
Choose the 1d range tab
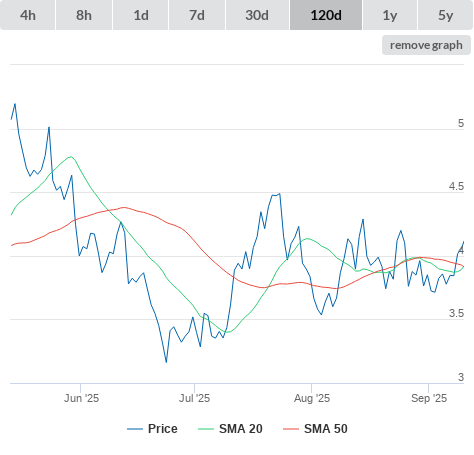coord(141,15)
